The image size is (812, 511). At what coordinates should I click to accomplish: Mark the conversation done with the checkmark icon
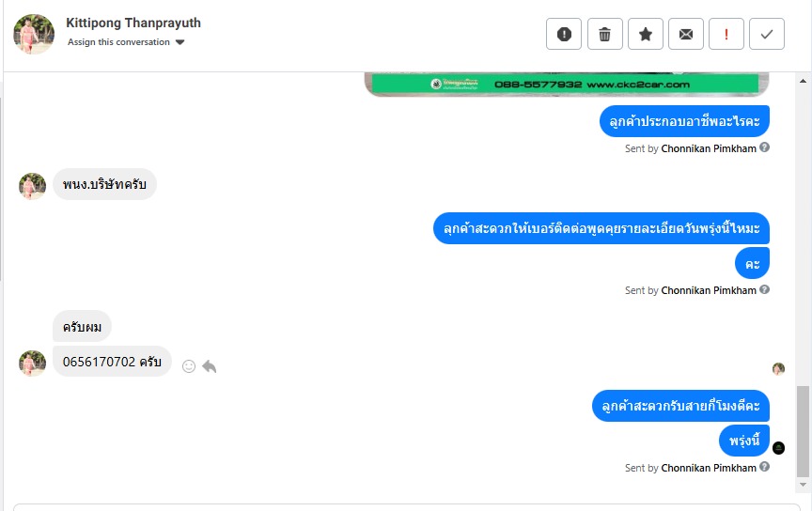click(767, 34)
